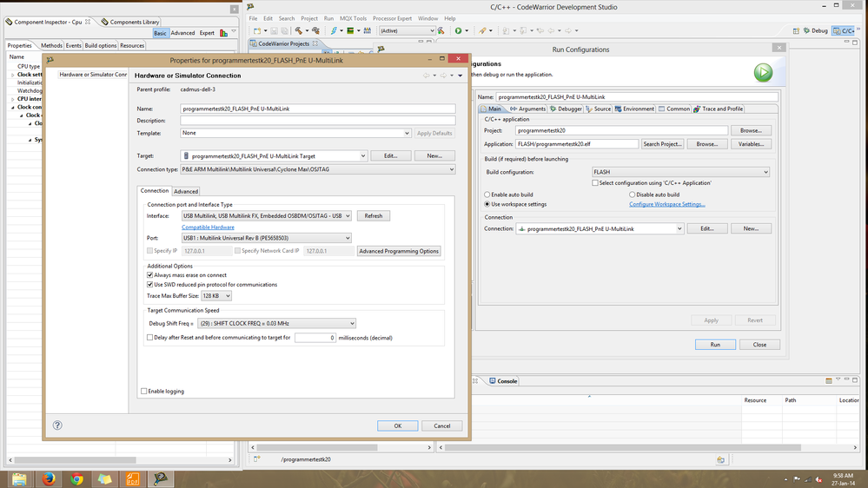Click the back arrow in Hardware or Simulator Connection header

[427, 76]
